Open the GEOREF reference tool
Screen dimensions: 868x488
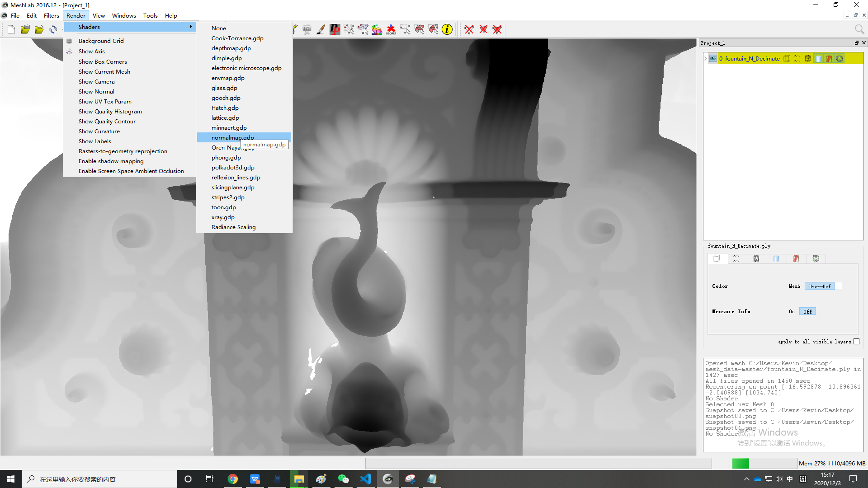(x=391, y=30)
